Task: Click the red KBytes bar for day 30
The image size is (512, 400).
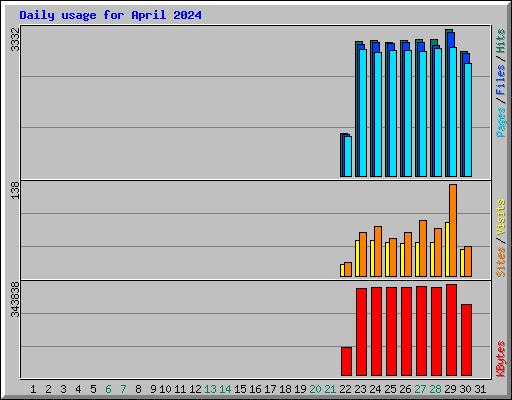Action: click(x=466, y=340)
